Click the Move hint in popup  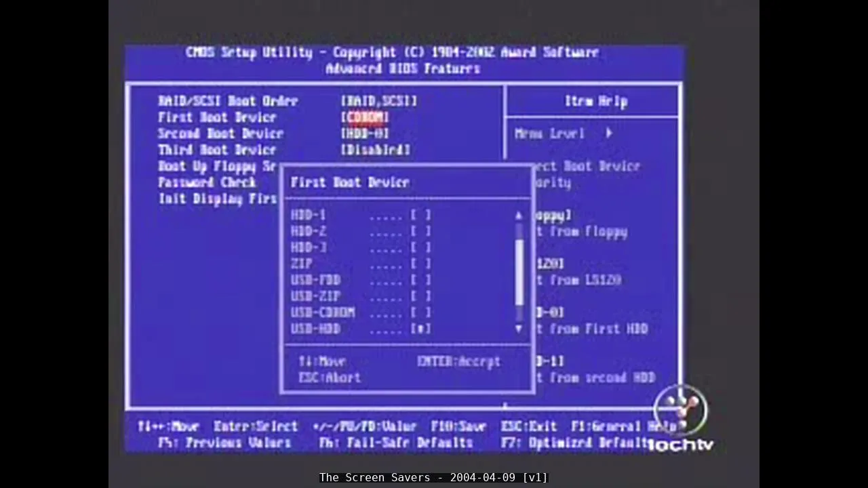click(322, 361)
